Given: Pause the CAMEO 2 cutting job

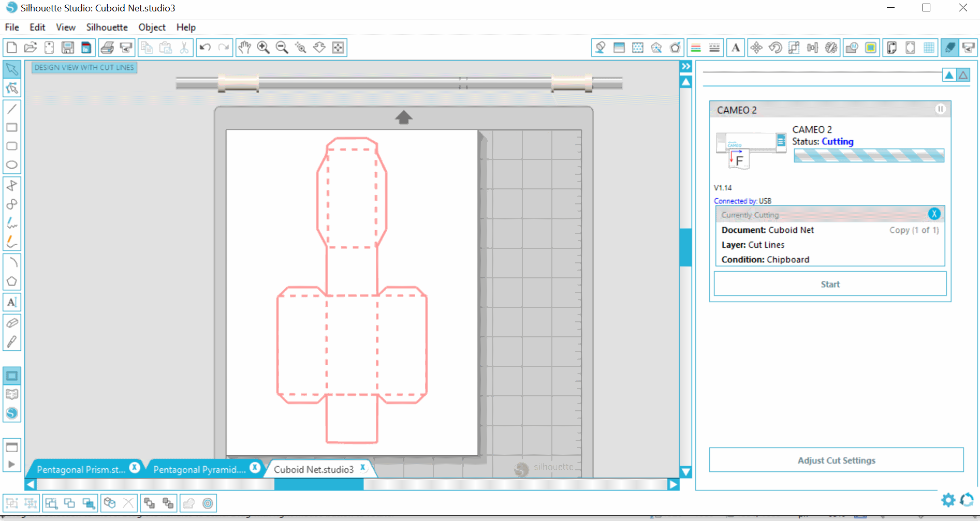Looking at the screenshot, I should coord(940,109).
